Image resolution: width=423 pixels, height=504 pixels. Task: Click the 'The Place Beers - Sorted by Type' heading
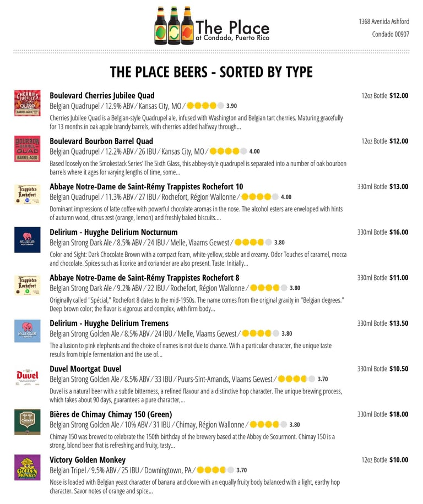click(x=211, y=72)
